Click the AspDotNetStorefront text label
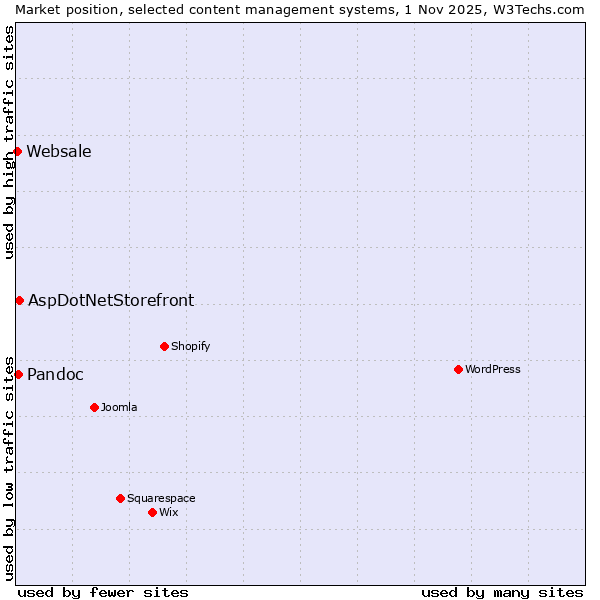Image resolution: width=600 pixels, height=600 pixels. click(111, 300)
